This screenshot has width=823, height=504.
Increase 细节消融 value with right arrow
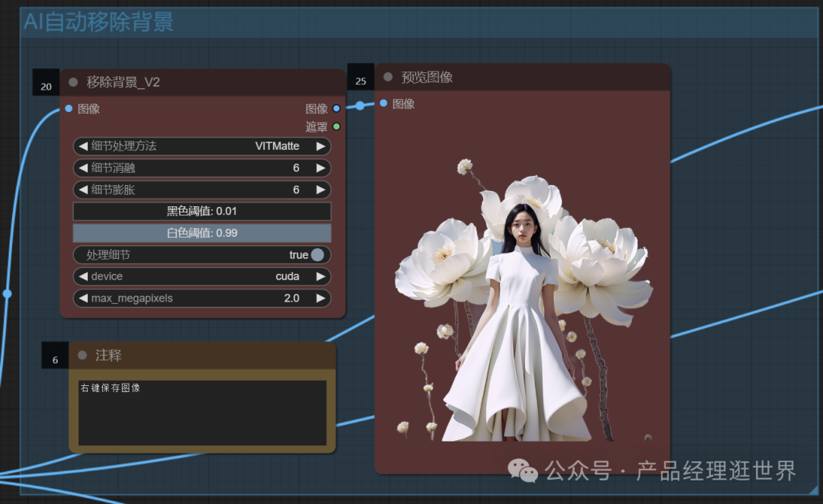pos(321,167)
